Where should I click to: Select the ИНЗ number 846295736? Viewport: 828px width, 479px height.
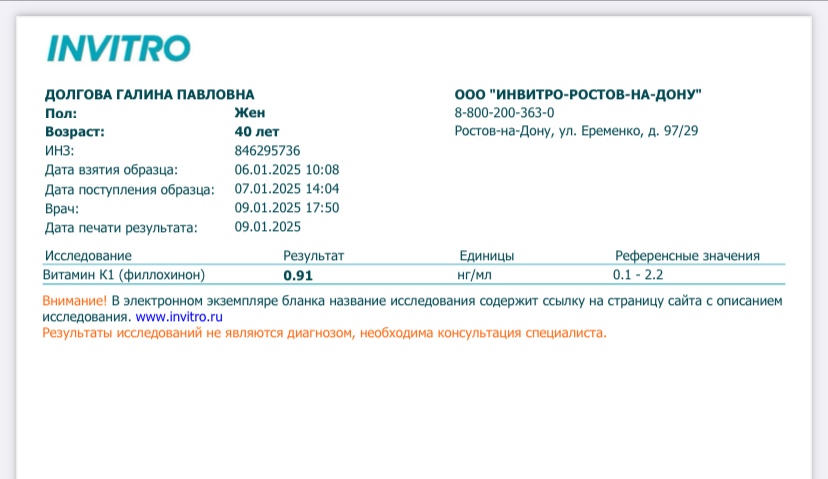click(x=267, y=151)
